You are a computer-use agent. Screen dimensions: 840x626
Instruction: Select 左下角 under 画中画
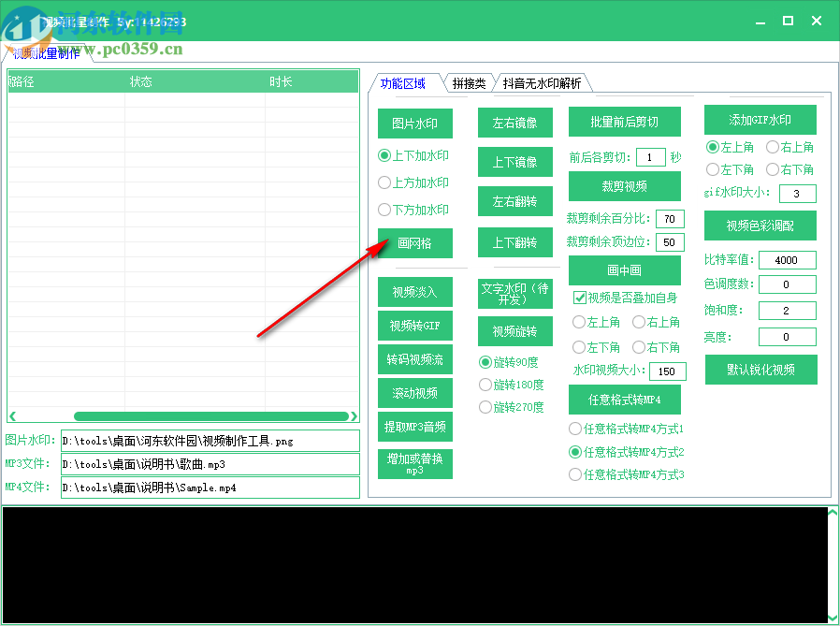tap(596, 347)
